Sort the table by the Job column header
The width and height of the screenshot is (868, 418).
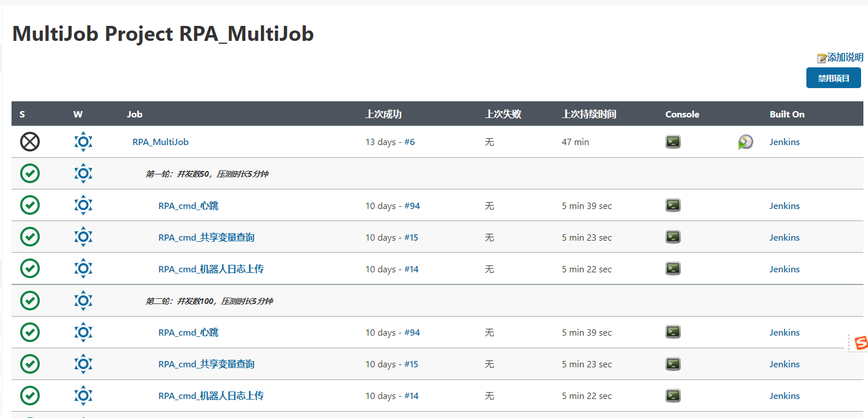pyautogui.click(x=134, y=113)
